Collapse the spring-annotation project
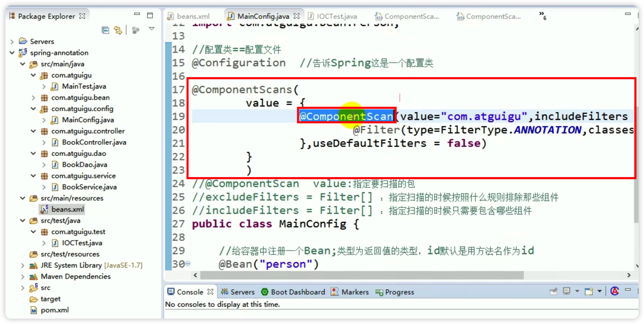 pos(12,53)
